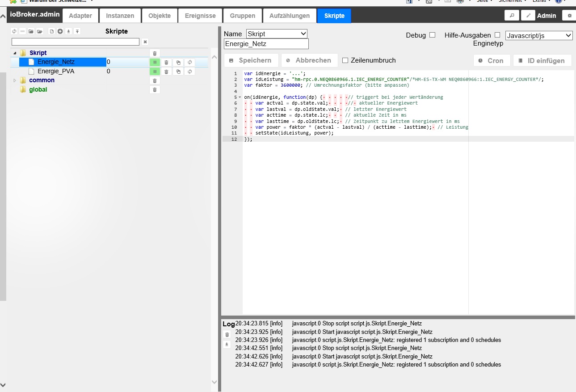576x392 pixels.
Task: Open the browser Extras menu
Action: coord(541,1)
